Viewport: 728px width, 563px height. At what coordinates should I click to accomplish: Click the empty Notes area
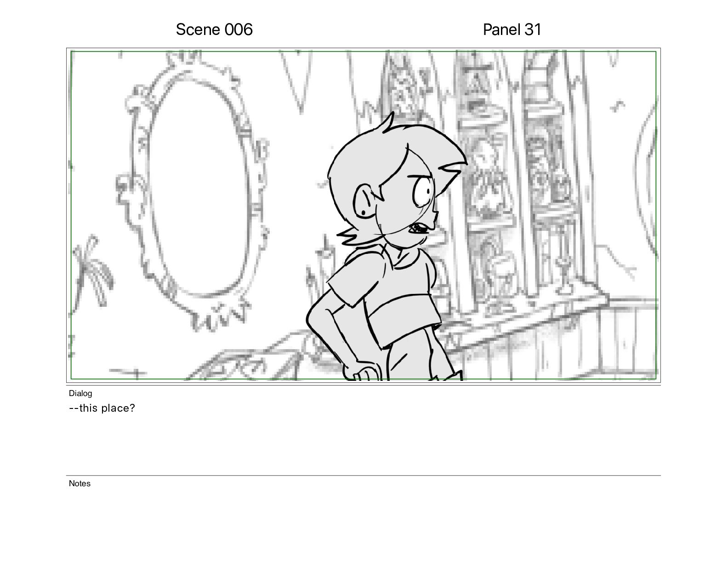[363, 520]
